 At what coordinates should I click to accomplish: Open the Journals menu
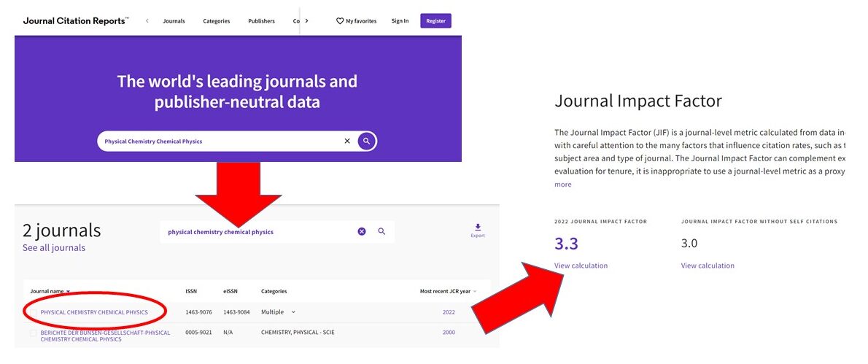[x=174, y=21]
